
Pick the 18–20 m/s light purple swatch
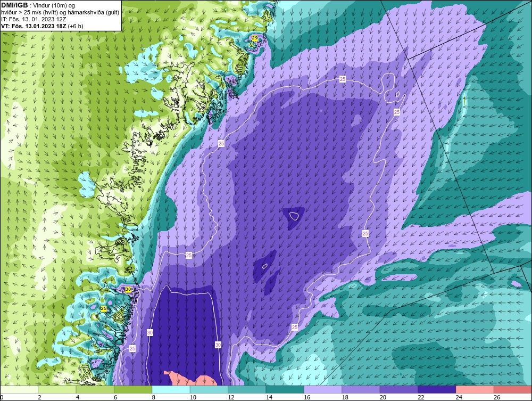pyautogui.click(x=361, y=389)
